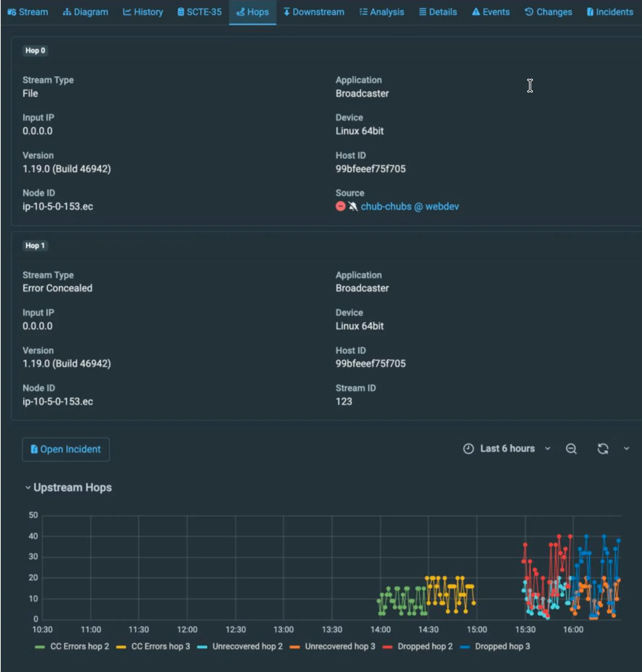This screenshot has height=672, width=642.
Task: Click the muted bell icon beside chub-chubs
Action: (353, 206)
